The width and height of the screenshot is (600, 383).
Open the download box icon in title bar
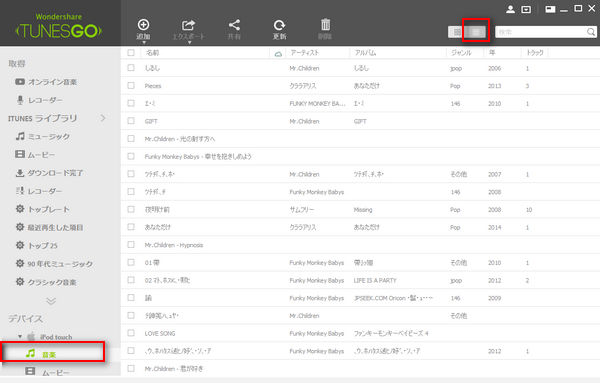(526, 9)
